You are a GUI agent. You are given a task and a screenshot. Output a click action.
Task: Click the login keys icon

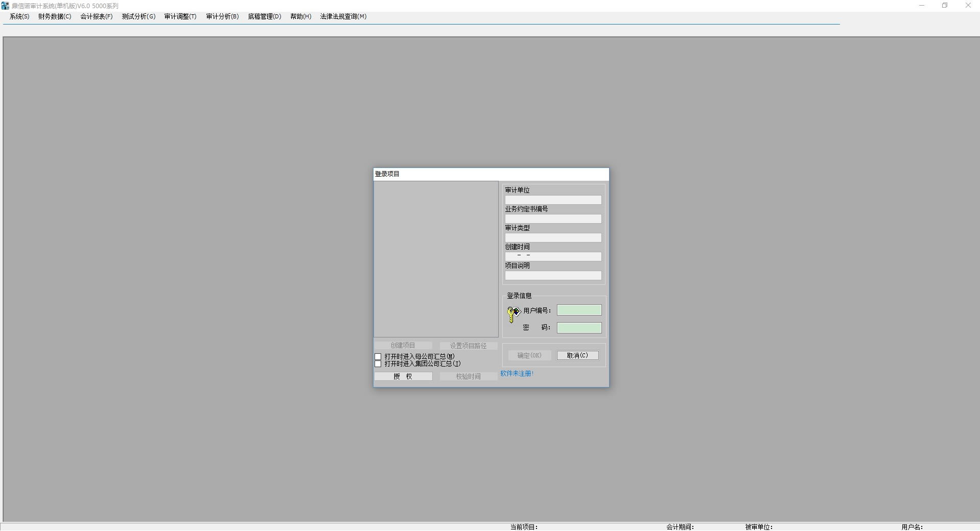pyautogui.click(x=514, y=314)
